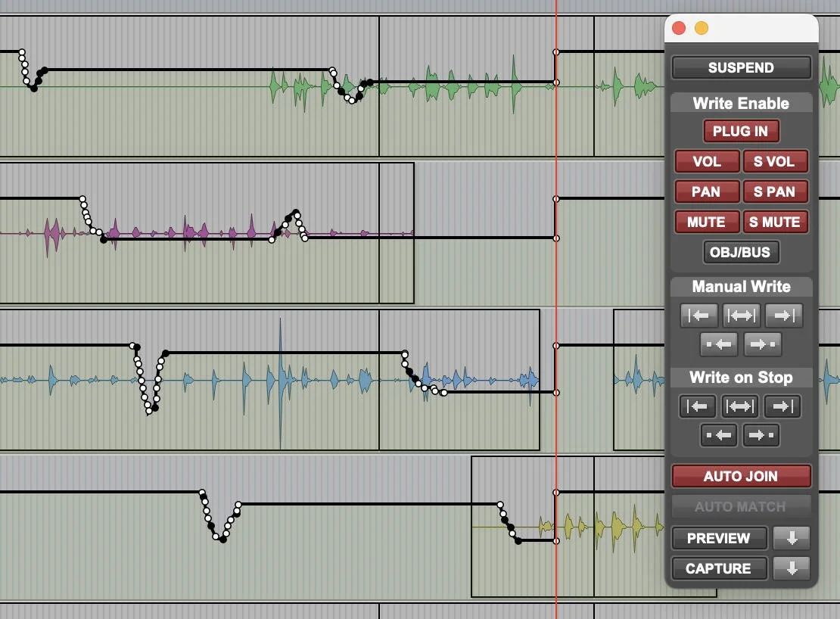Select blue track V-dip bottom breakpoint
840x619 pixels.
[149, 411]
